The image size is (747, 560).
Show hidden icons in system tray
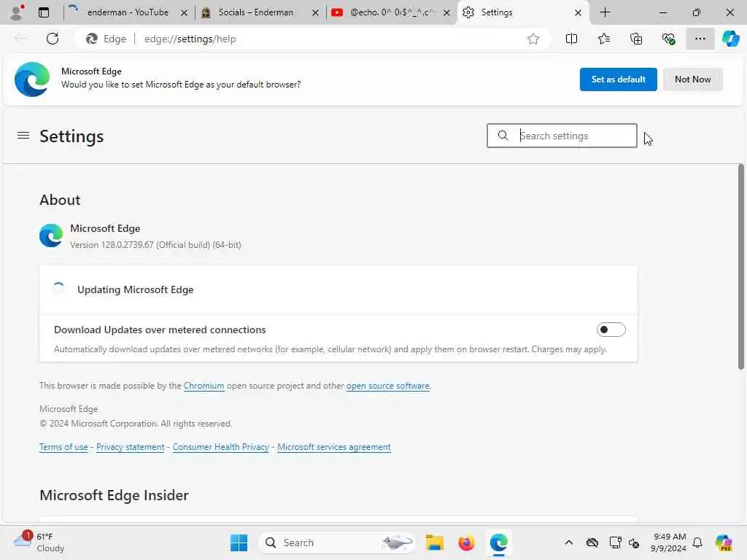pos(569,542)
